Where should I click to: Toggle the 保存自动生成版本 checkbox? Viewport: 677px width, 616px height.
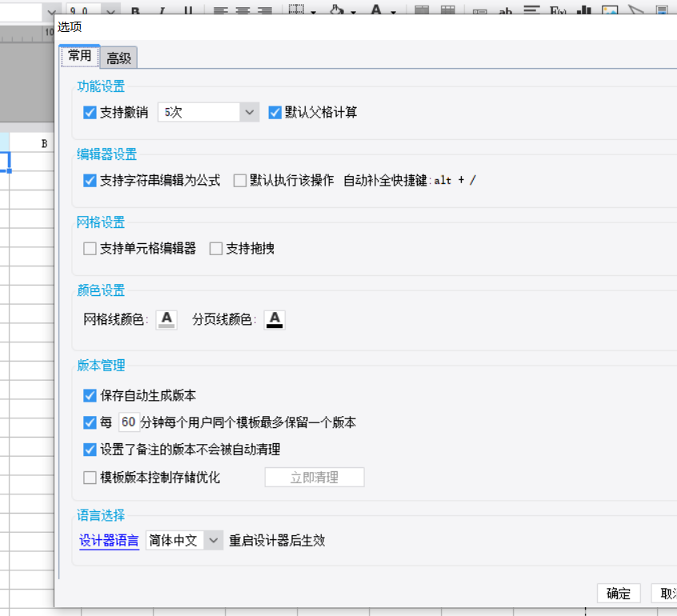(90, 395)
